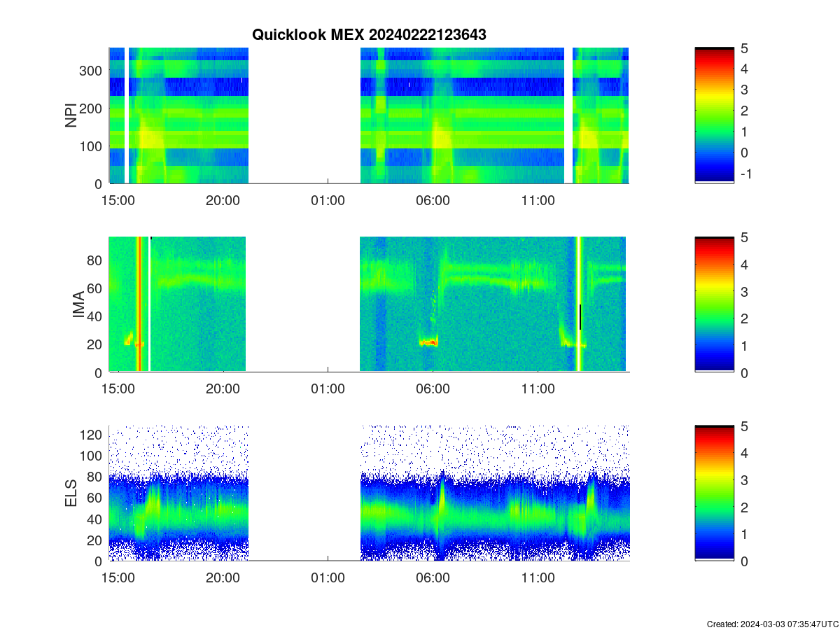This screenshot has width=840, height=630.
Task: Click the 06:00 tick under ELS plot
Action: [433, 578]
